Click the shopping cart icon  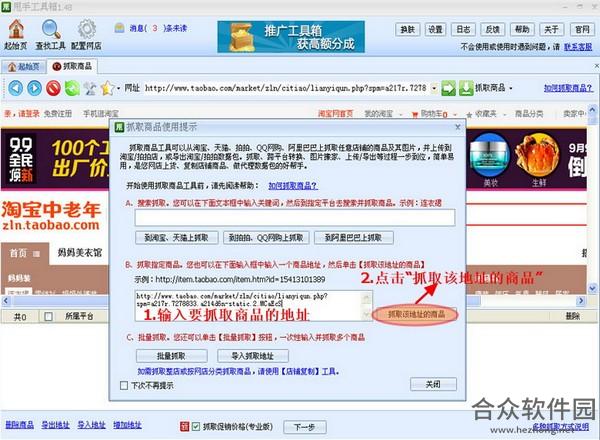(415, 114)
